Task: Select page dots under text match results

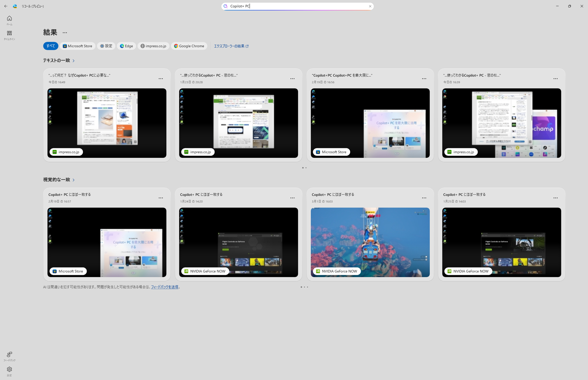Action: (304, 168)
